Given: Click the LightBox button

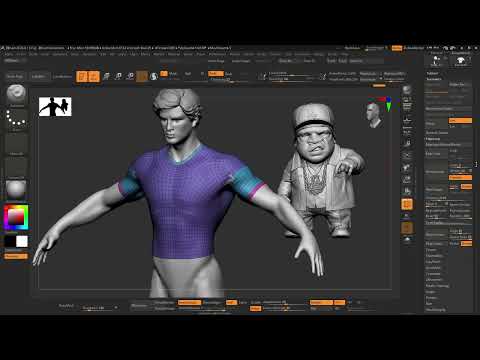Looking at the screenshot, I should point(39,76).
